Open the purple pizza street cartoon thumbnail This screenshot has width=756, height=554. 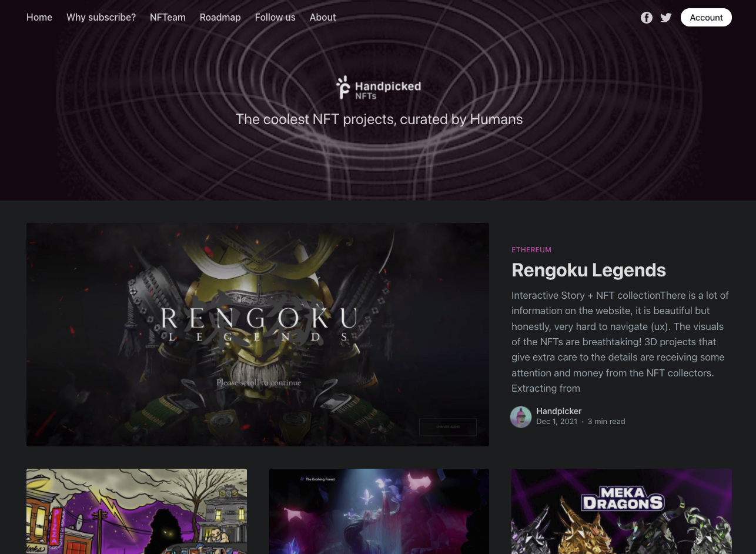136,511
